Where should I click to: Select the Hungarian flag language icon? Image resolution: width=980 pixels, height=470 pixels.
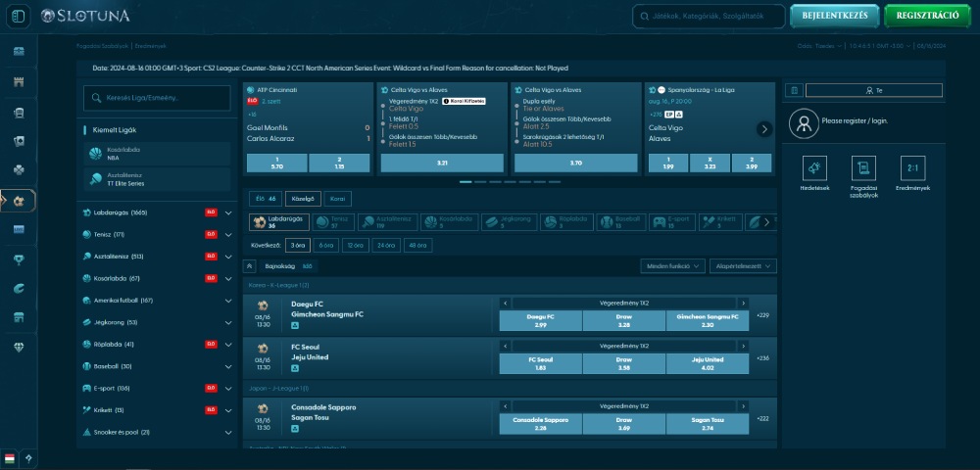point(10,457)
